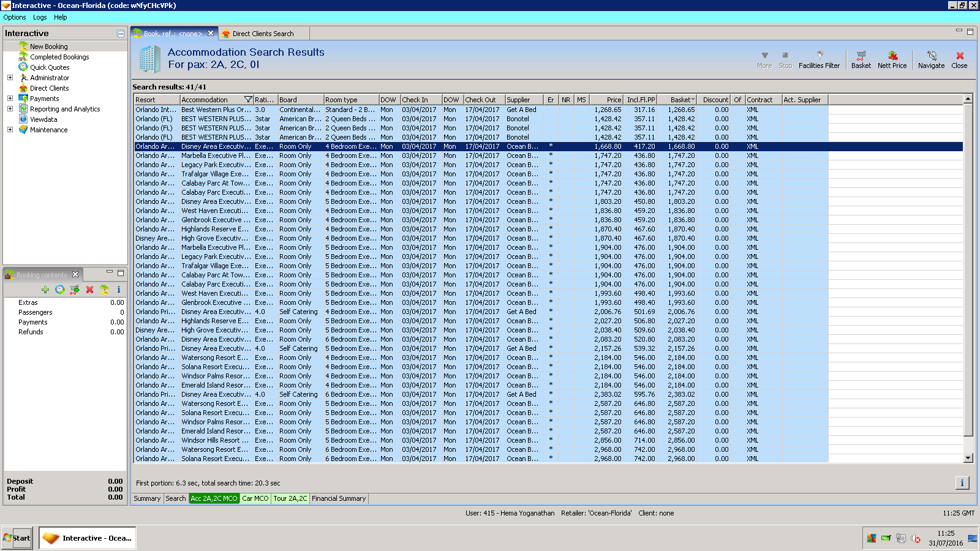Expand the Administrator tree node
The image size is (980, 551).
pyautogui.click(x=10, y=78)
